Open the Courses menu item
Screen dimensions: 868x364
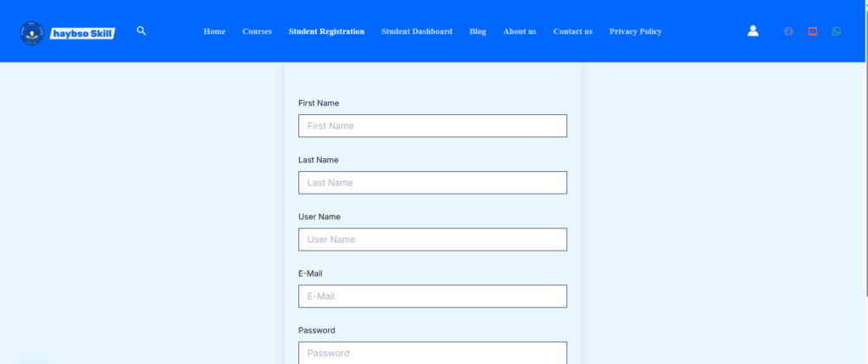click(x=257, y=31)
